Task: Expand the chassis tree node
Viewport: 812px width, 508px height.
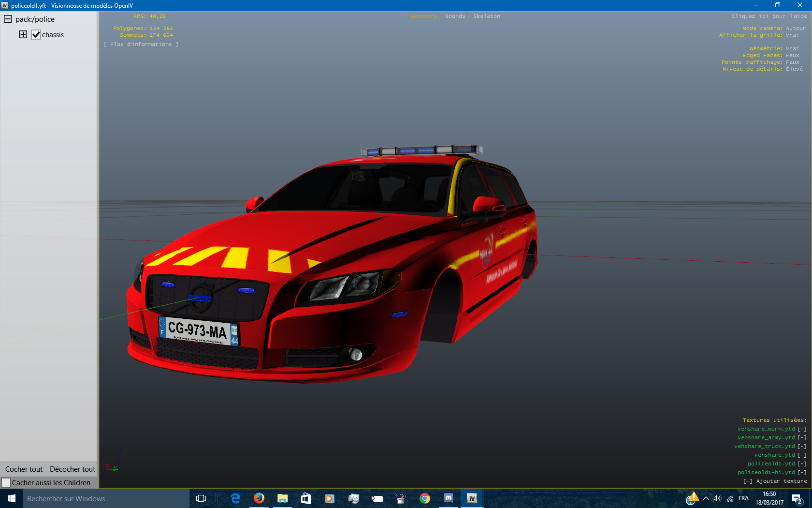Action: 23,34
